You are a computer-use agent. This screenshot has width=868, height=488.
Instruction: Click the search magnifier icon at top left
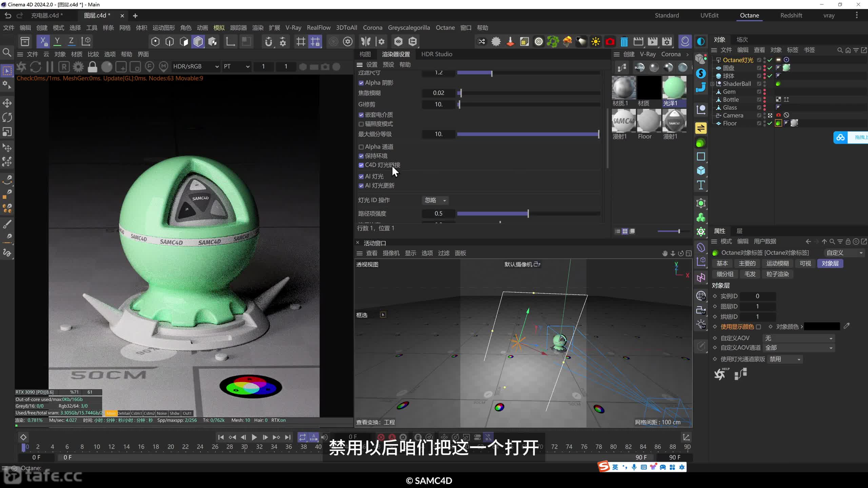click(x=7, y=53)
